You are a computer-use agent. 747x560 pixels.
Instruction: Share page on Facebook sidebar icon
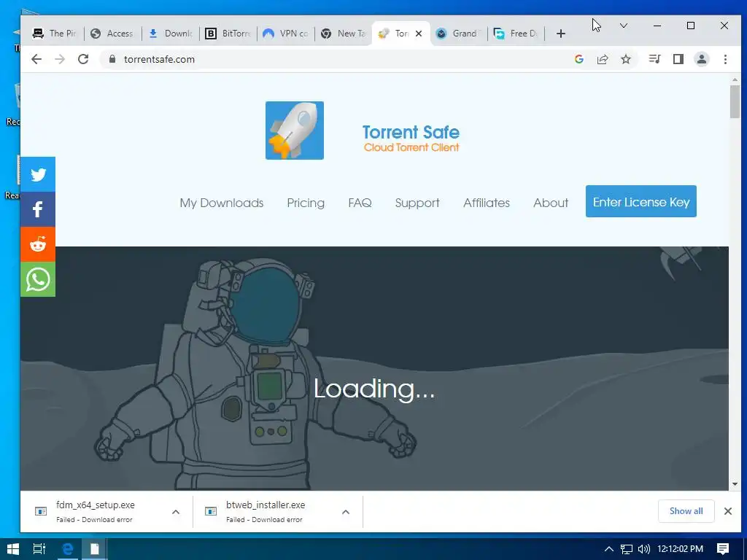[38, 209]
